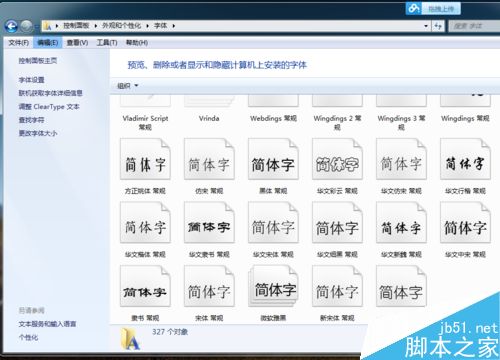Select the 宋体 常规 font icon
The image size is (500, 360).
pyautogui.click(x=209, y=286)
